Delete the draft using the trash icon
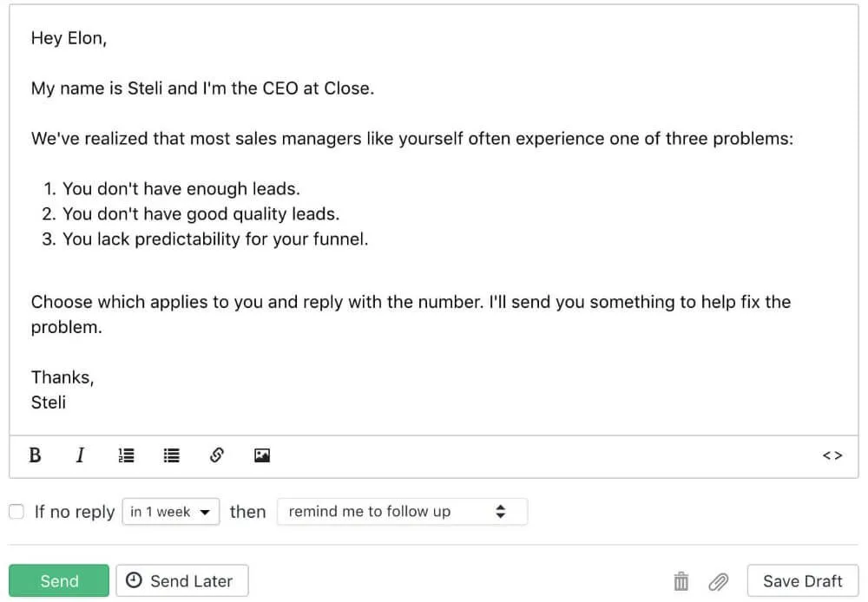Screen dimensions: 868x602 [681, 580]
